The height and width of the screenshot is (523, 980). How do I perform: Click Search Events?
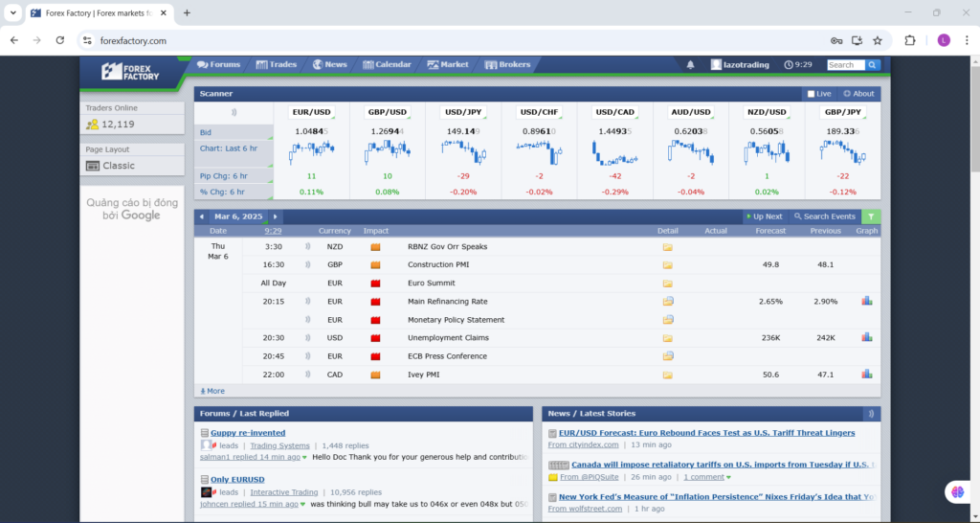(x=824, y=216)
